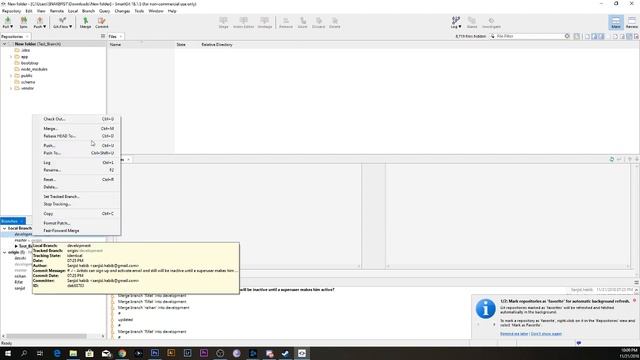Click the Commit toolbar icon

coord(102,22)
